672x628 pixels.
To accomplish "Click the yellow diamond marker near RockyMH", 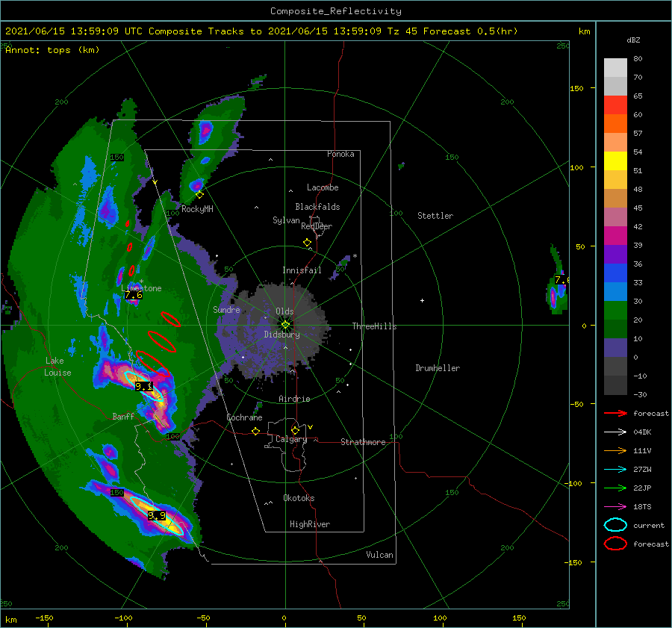I will pyautogui.click(x=199, y=195).
